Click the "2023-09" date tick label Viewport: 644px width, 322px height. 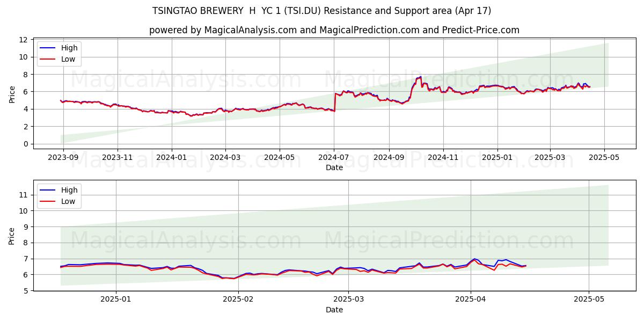tap(63, 158)
